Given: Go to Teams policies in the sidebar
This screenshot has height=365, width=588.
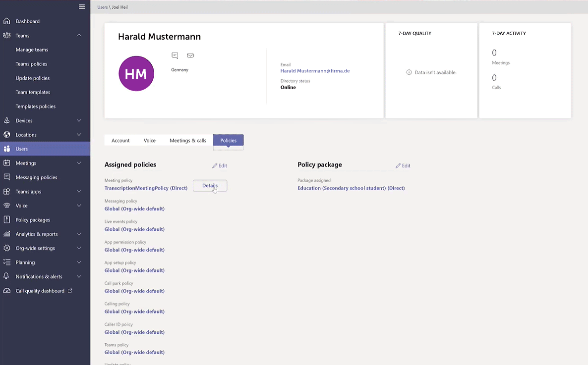Looking at the screenshot, I should tap(32, 64).
